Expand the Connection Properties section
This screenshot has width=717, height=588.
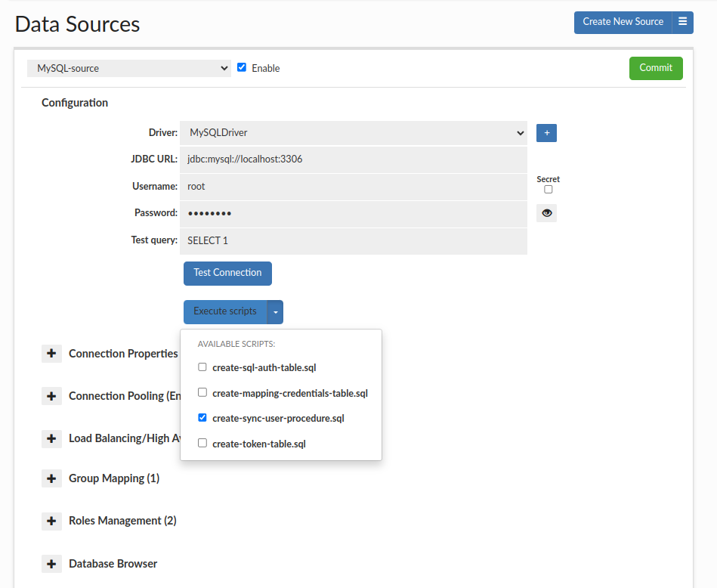click(x=51, y=354)
